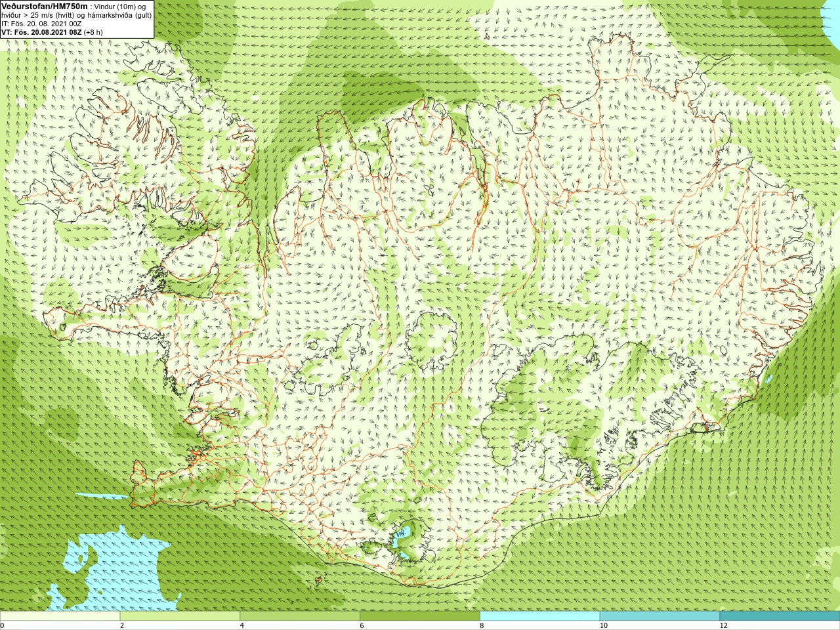The width and height of the screenshot is (840, 630).
Task: Click the light cyan 8–10 legend swatch
Action: pos(540,616)
